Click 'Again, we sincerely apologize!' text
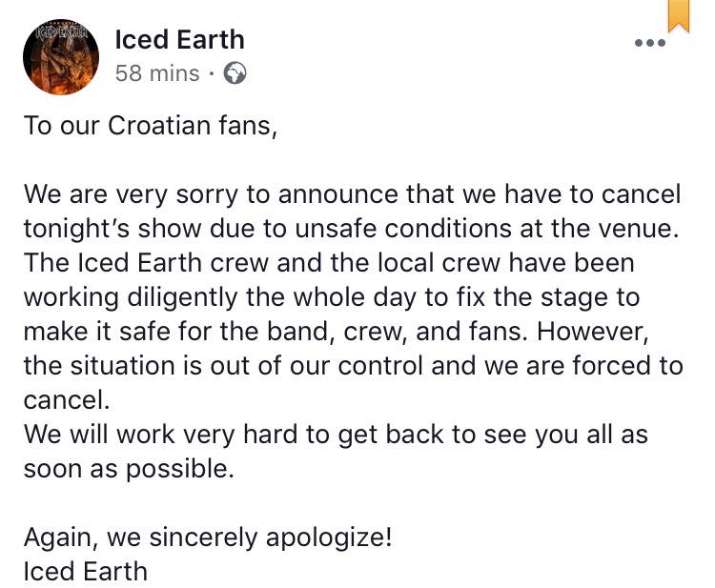Image resolution: width=715 pixels, height=588 pixels. 208,537
